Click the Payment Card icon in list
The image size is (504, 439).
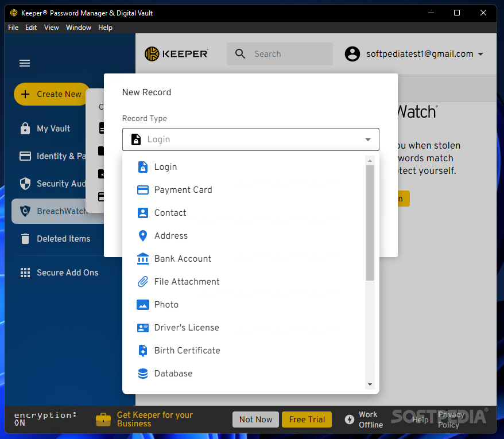[143, 190]
